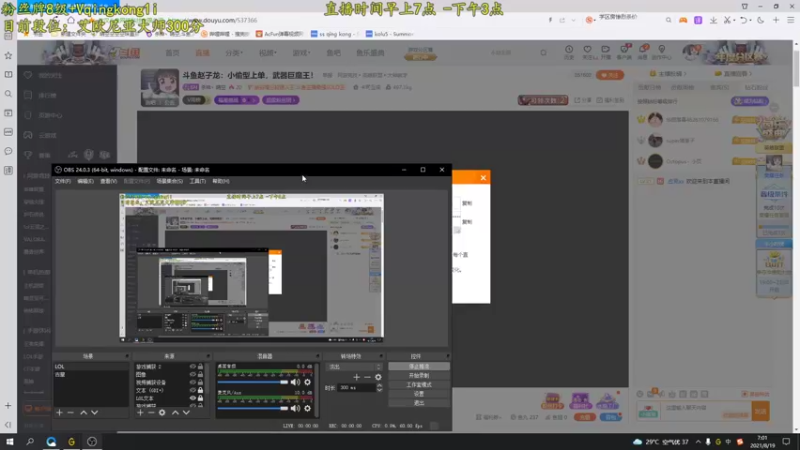Open OBS 设置 settings button
Image resolution: width=800 pixels, height=450 pixels.
pos(419,394)
